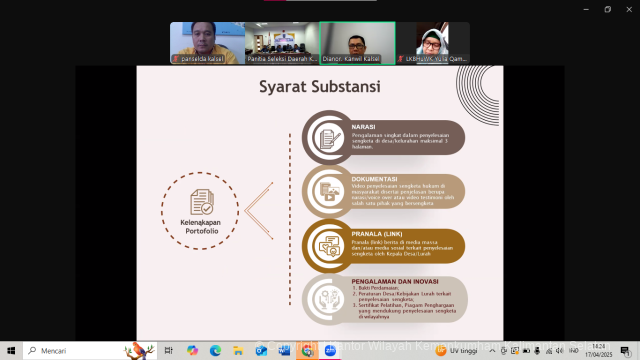Image resolution: width=640 pixels, height=360 pixels.
Task: Switch to Chrome on the taskbar
Action: (x=307, y=351)
